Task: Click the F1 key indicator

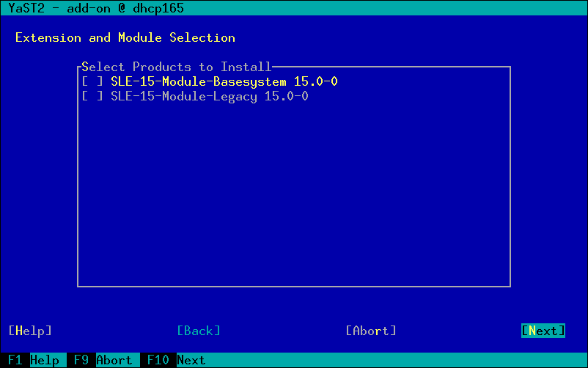Action: point(15,360)
